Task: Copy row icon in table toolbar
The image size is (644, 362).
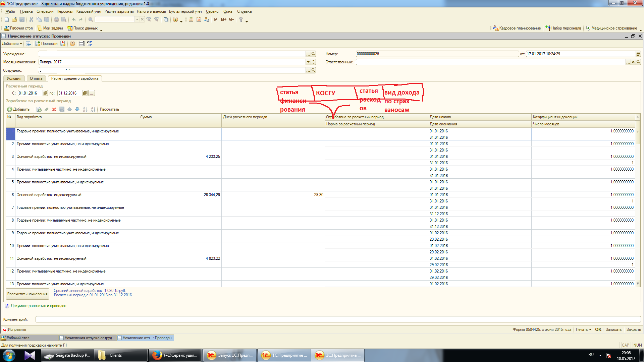Action: 39,109
